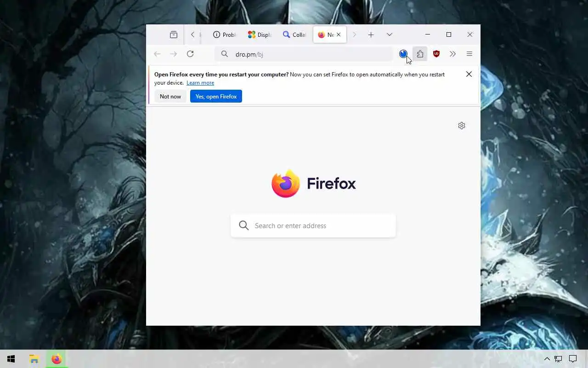Open the Extensions puzzle piece menu

420,54
